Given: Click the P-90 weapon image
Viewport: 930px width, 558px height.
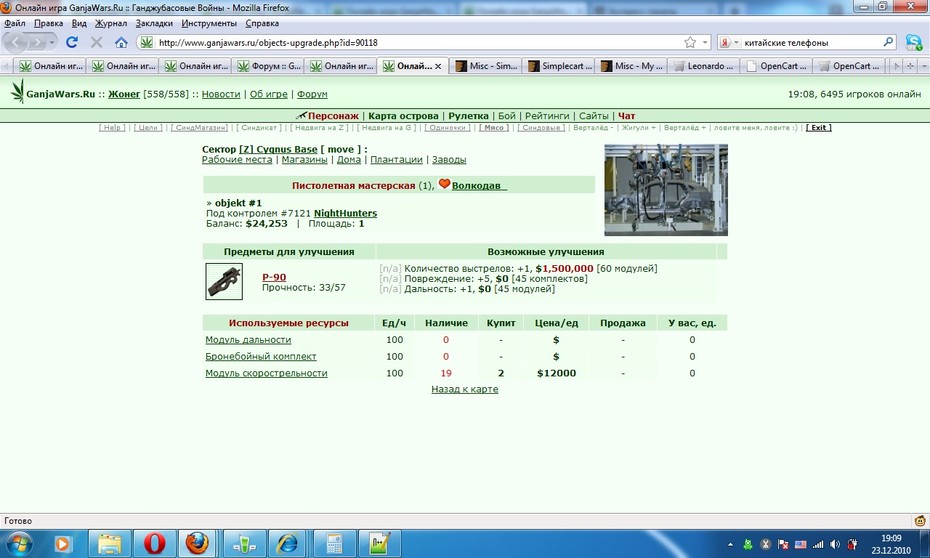Looking at the screenshot, I should pyautogui.click(x=224, y=282).
